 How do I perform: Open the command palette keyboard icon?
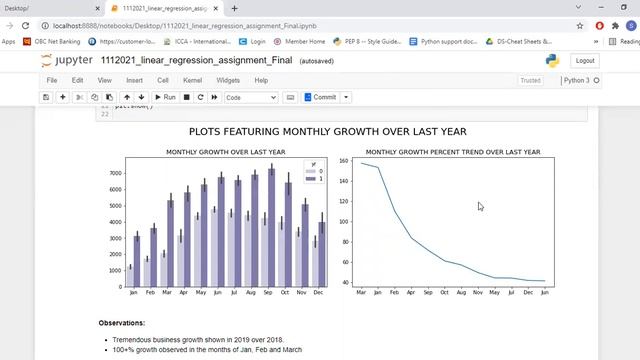290,97
